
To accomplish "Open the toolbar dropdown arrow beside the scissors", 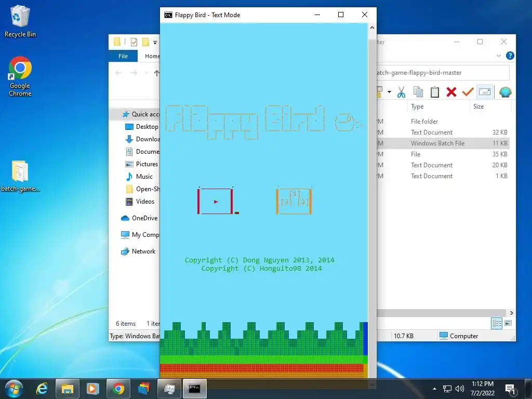I will click(389, 92).
